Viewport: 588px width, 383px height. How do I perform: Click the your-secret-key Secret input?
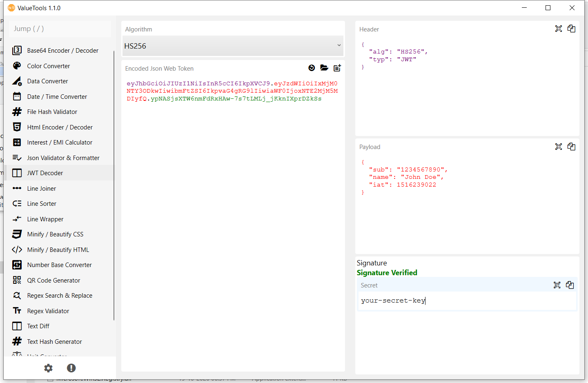click(x=467, y=301)
